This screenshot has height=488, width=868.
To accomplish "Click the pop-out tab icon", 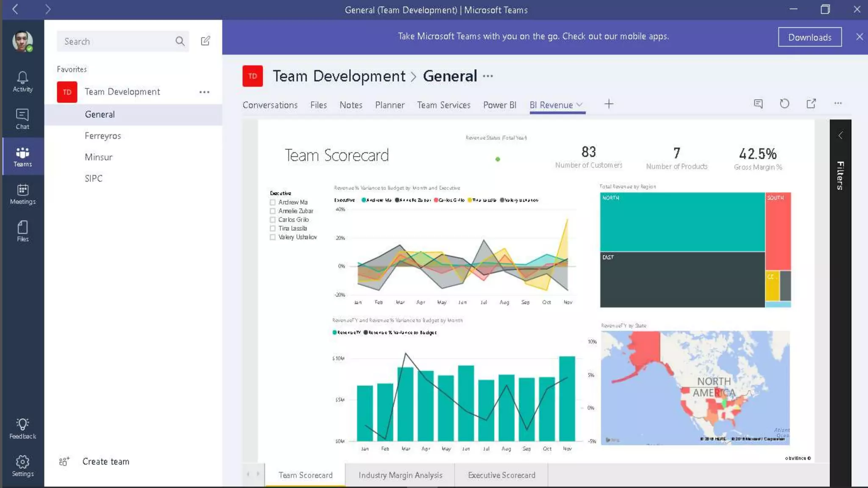I will tap(811, 104).
